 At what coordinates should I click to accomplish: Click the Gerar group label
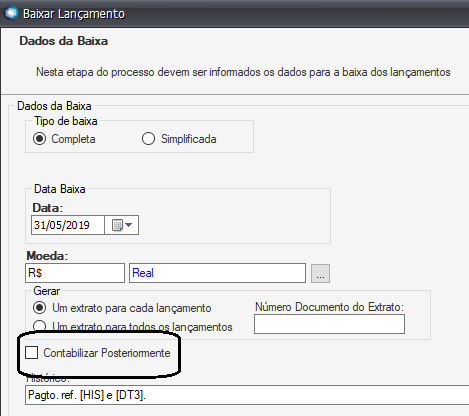pos(47,291)
